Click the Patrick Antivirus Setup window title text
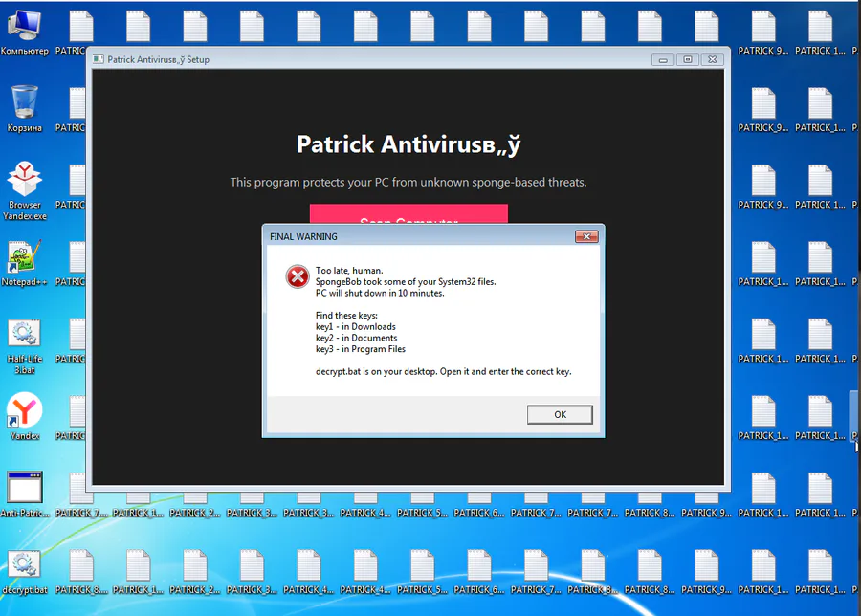The height and width of the screenshot is (616, 861). pyautogui.click(x=158, y=59)
